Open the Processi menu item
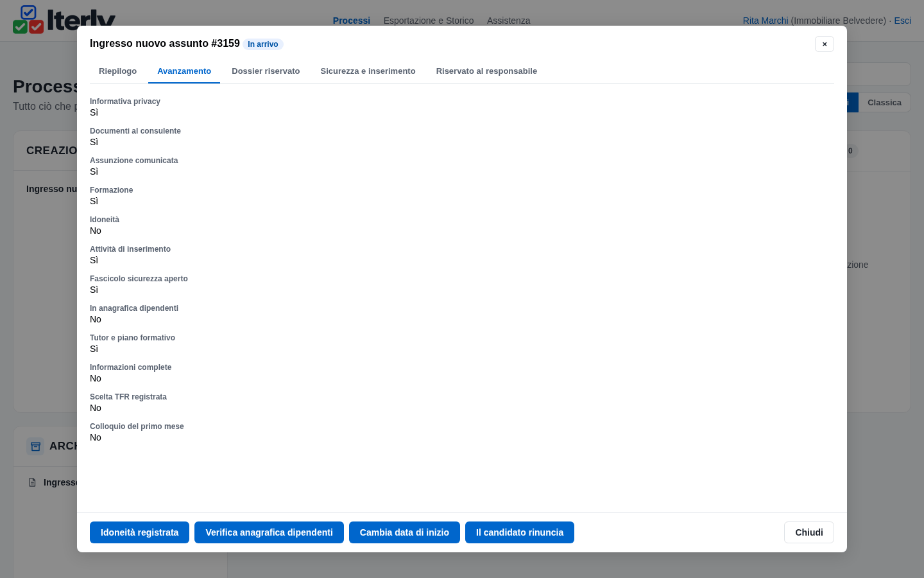924x578 pixels. [x=352, y=21]
